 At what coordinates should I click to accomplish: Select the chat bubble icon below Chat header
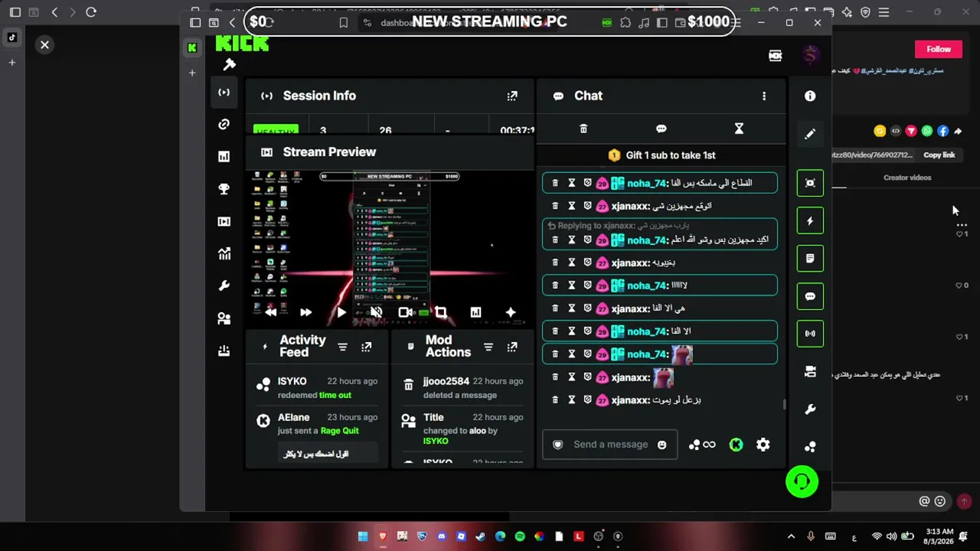[x=661, y=129]
